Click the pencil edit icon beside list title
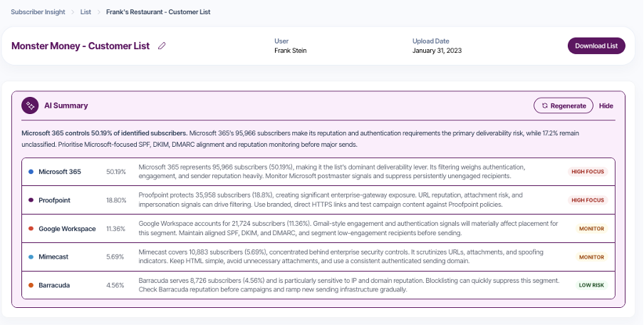Screen dimensions: 644x325 (162, 46)
